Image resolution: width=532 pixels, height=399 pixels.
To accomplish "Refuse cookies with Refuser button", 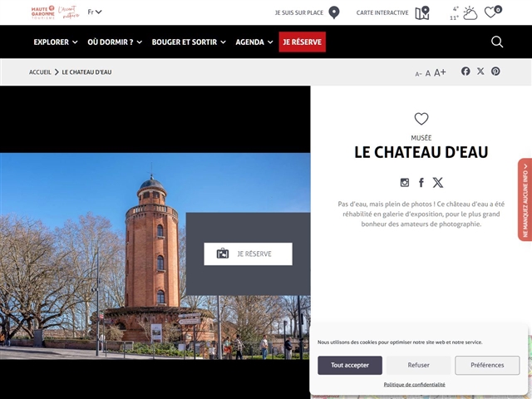I will pos(418,365).
